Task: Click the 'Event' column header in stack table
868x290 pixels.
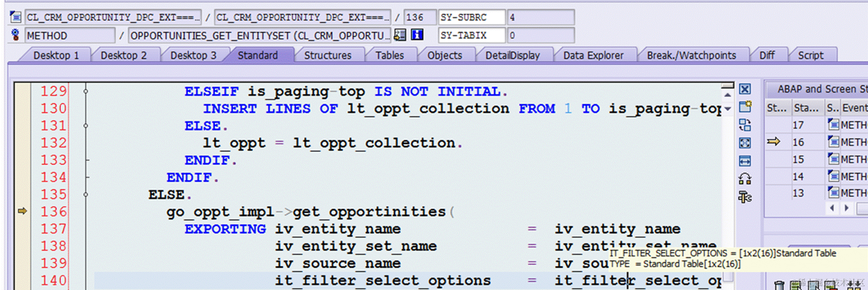Action: pyautogui.click(x=854, y=108)
